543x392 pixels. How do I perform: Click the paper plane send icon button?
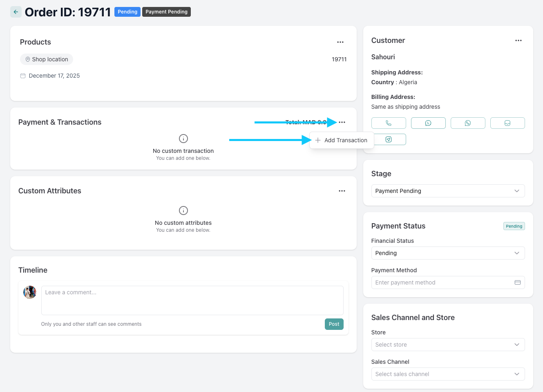[x=389, y=139]
